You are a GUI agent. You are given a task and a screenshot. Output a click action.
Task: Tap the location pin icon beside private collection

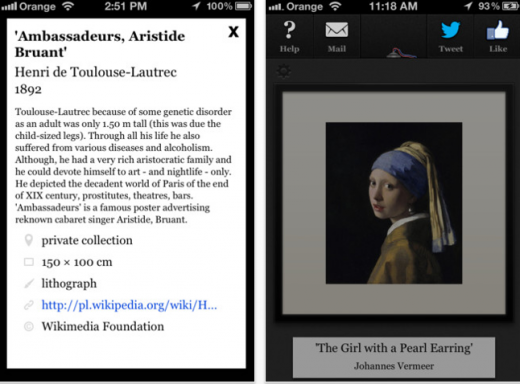(x=29, y=240)
